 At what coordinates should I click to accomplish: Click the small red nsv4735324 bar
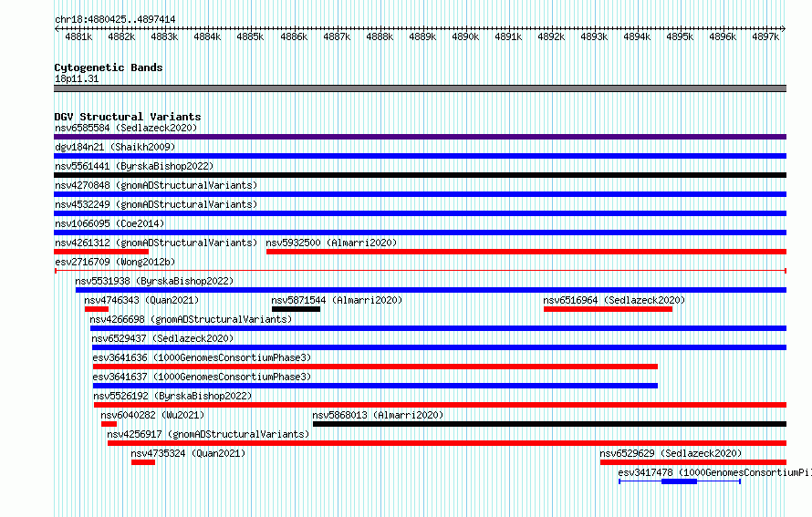(x=143, y=462)
